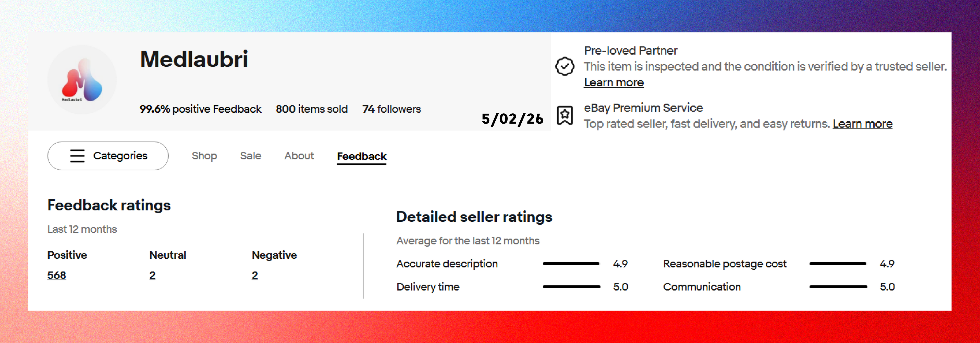Go to the About tab
Viewport: 980px width, 343px height.
[299, 156]
